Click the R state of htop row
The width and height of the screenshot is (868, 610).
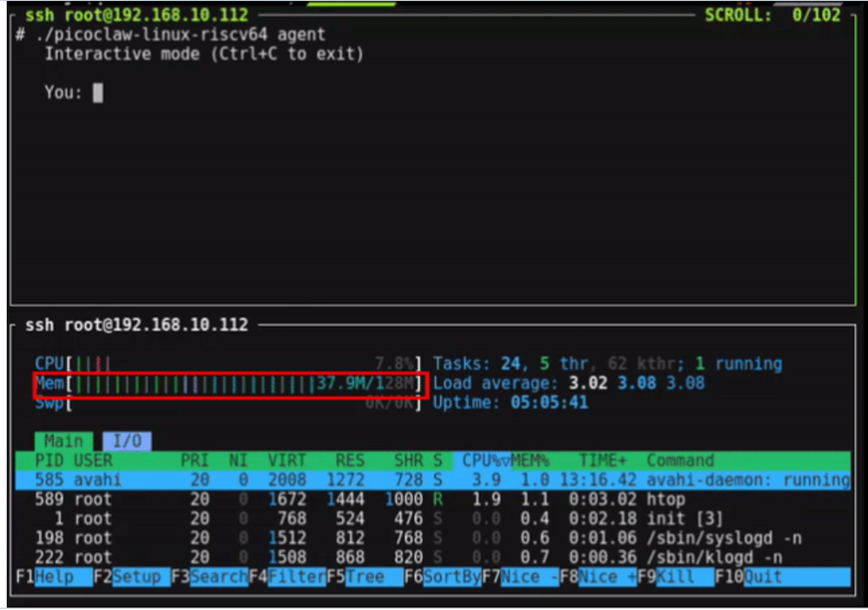point(437,499)
